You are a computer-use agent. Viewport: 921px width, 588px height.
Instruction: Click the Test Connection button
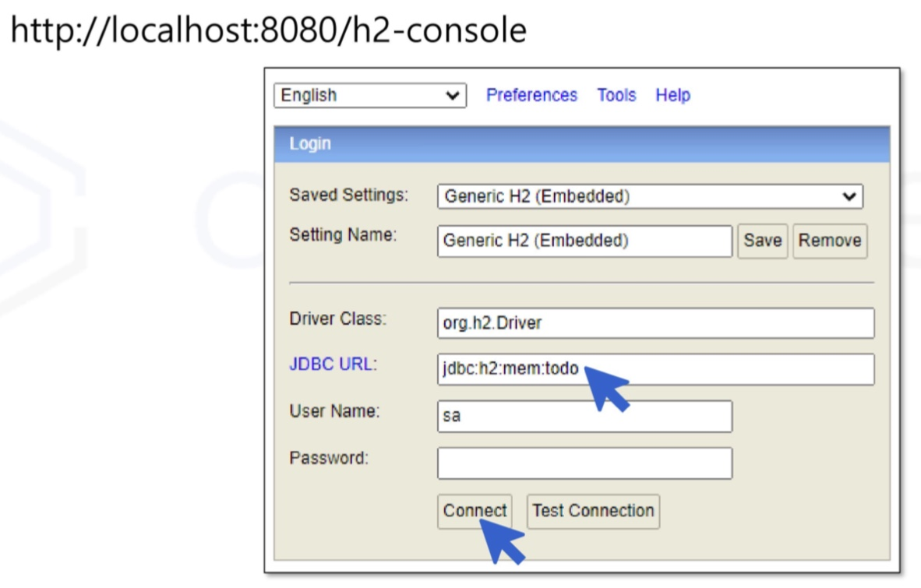coord(593,511)
